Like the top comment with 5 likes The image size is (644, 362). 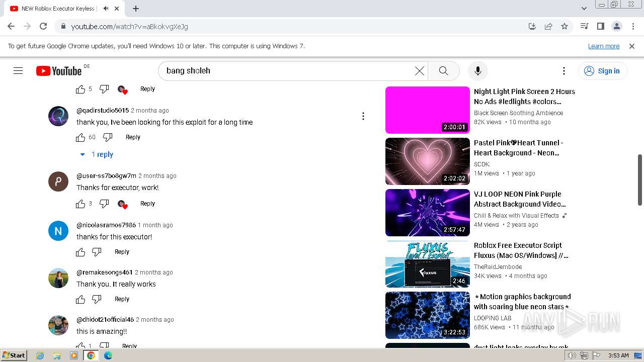[80, 89]
